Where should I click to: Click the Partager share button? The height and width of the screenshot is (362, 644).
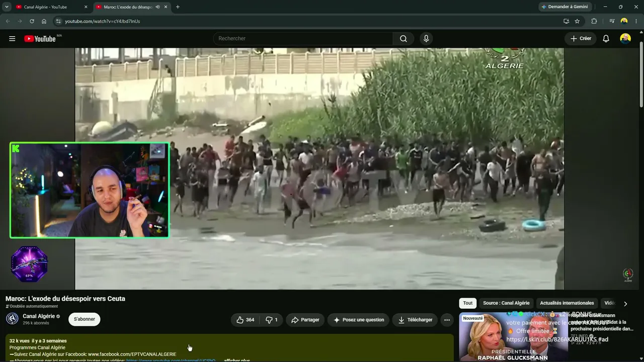[305, 320]
